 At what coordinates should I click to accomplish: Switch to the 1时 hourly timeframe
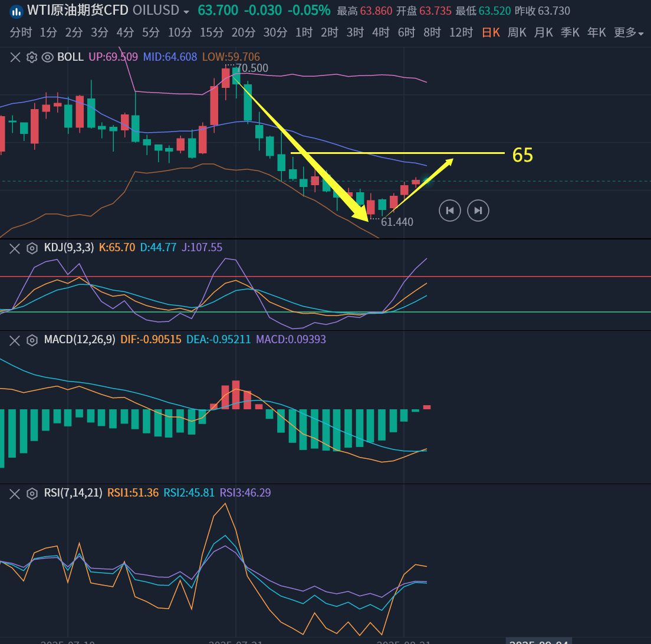[x=303, y=33]
